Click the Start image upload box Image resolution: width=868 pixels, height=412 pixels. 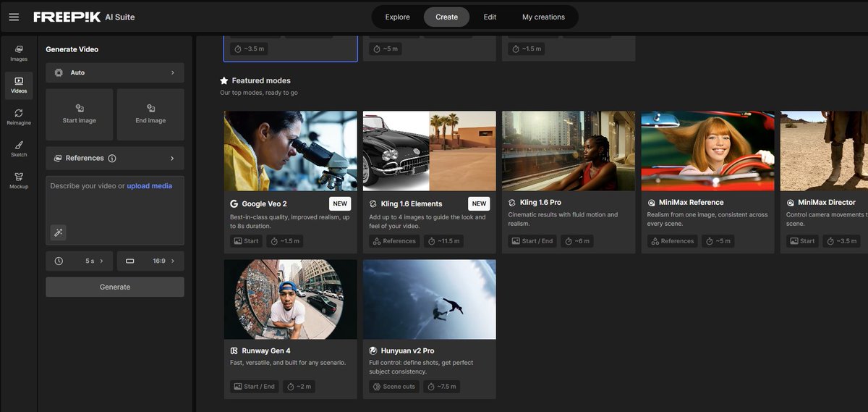point(80,114)
